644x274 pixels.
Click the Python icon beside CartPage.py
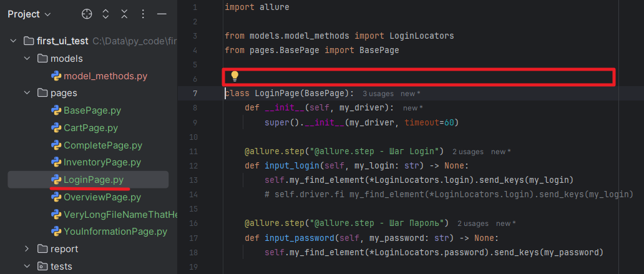tap(56, 128)
